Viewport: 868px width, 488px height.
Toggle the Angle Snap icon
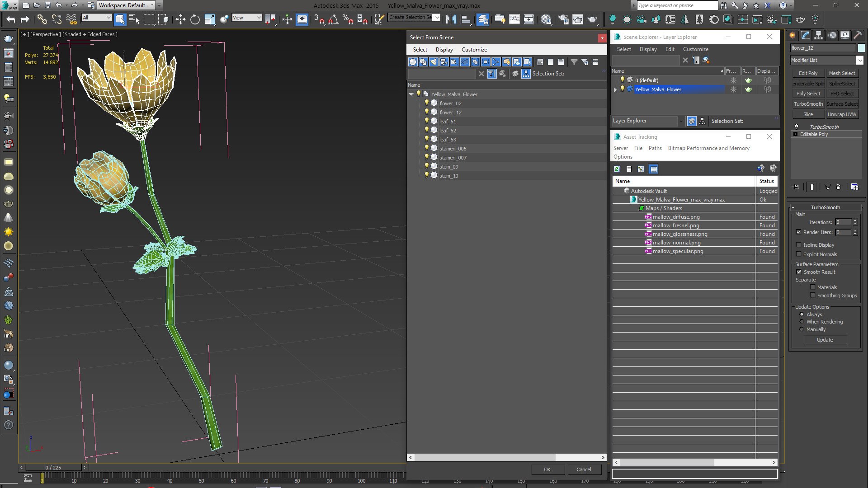pyautogui.click(x=333, y=19)
